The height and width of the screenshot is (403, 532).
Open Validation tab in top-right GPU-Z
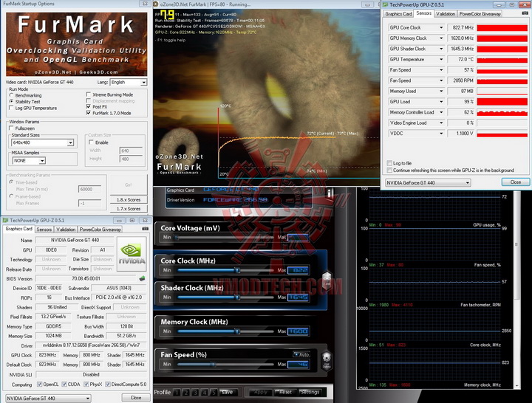[446, 14]
